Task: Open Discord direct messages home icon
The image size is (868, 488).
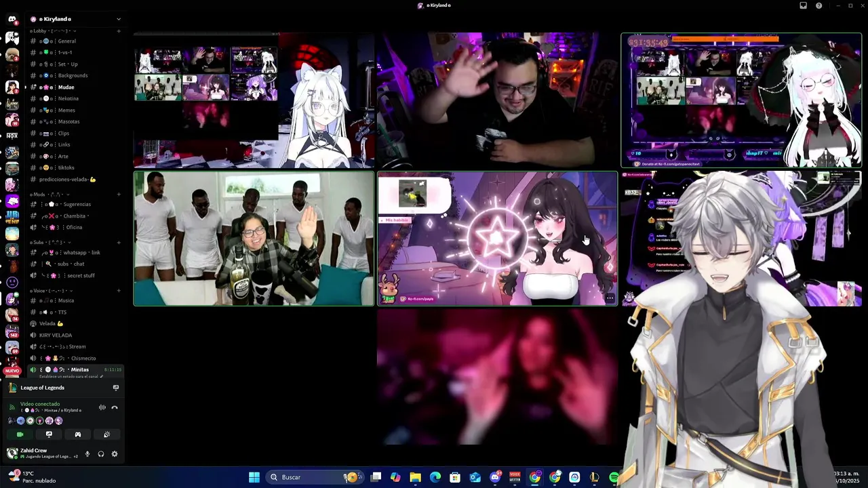Action: pyautogui.click(x=12, y=19)
